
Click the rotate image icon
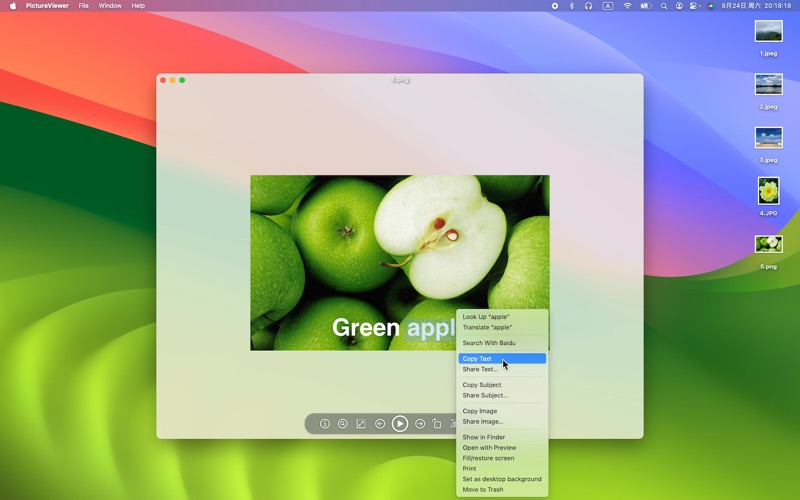(x=437, y=424)
